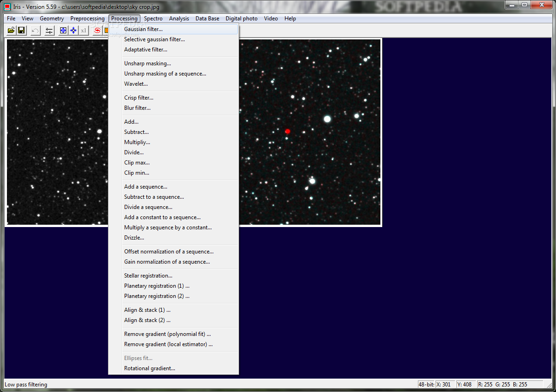Open the Video menu
The height and width of the screenshot is (392, 556).
pyautogui.click(x=271, y=19)
